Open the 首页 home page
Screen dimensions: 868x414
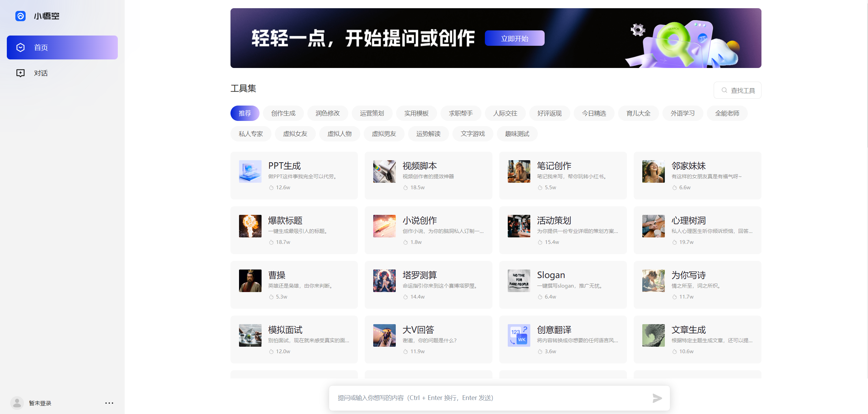(x=62, y=47)
